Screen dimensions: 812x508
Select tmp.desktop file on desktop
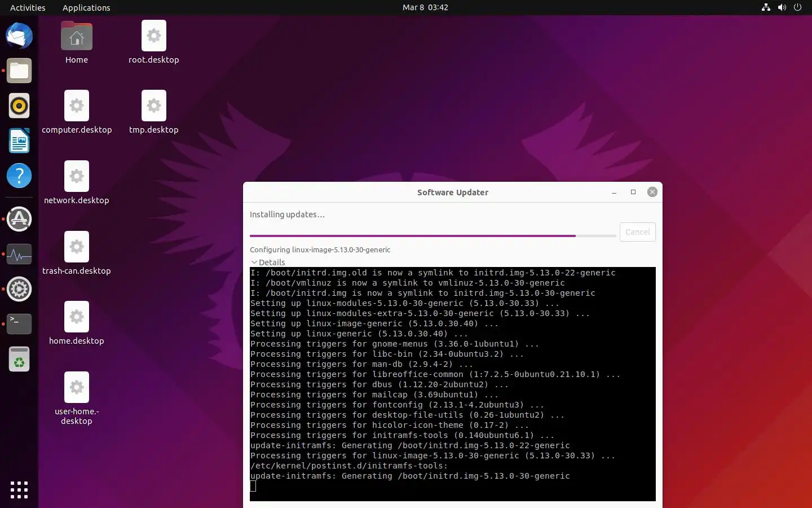coord(153,112)
